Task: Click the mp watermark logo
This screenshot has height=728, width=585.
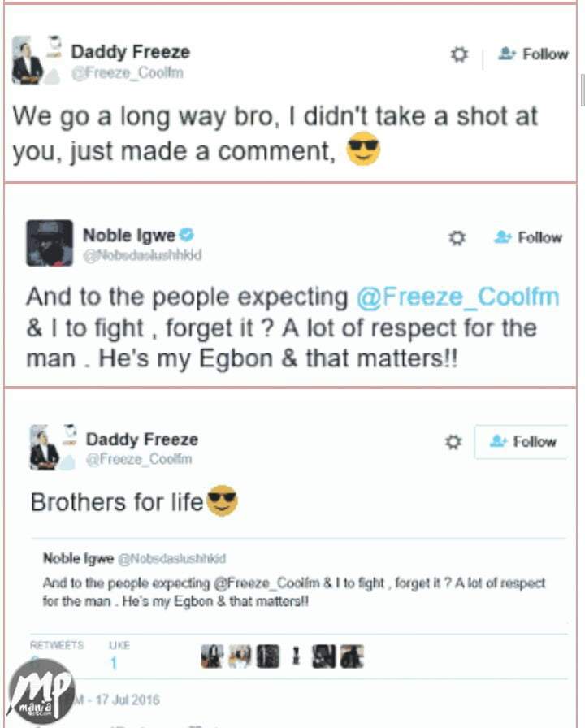Action: point(41,692)
